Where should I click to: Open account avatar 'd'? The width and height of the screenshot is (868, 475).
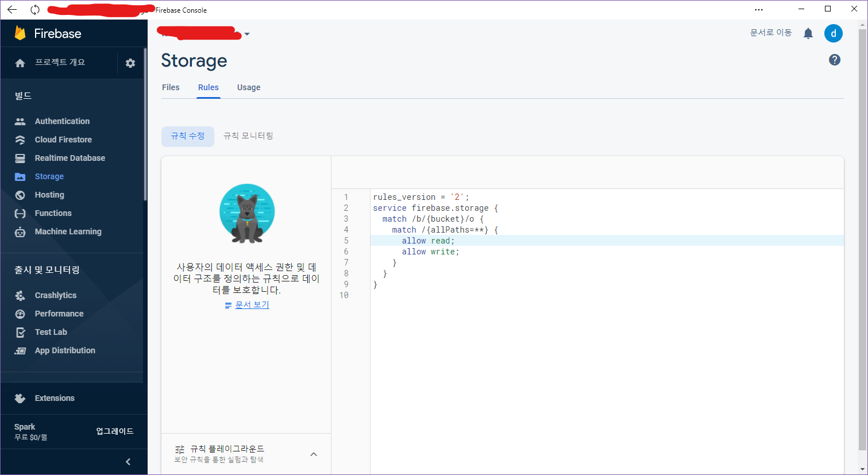pos(834,33)
